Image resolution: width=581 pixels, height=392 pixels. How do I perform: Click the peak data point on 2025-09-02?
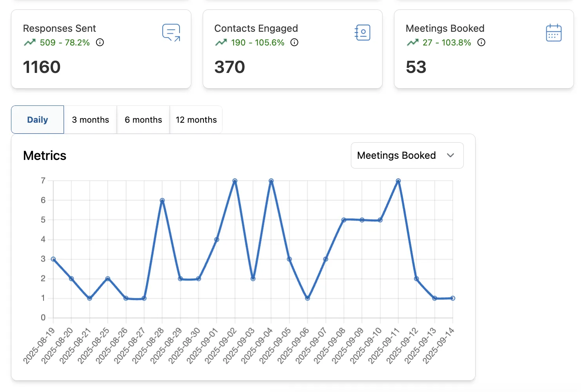(x=234, y=181)
